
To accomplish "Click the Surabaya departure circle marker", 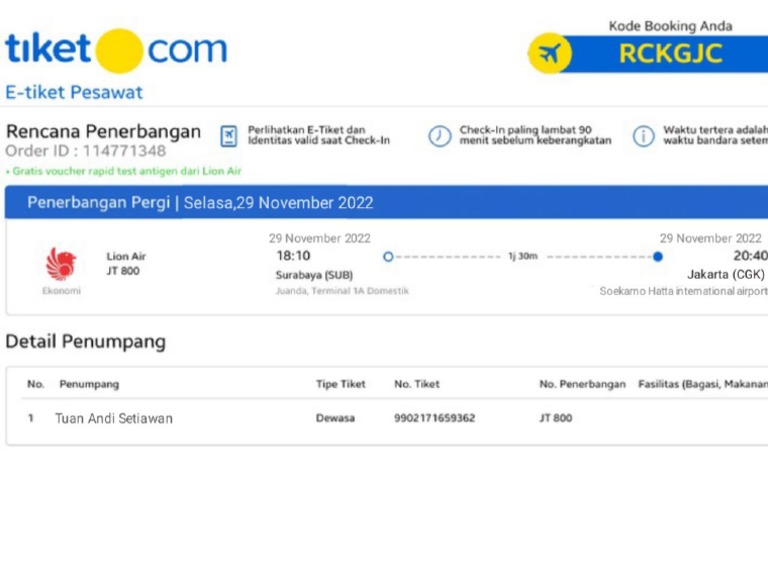I will coord(388,257).
